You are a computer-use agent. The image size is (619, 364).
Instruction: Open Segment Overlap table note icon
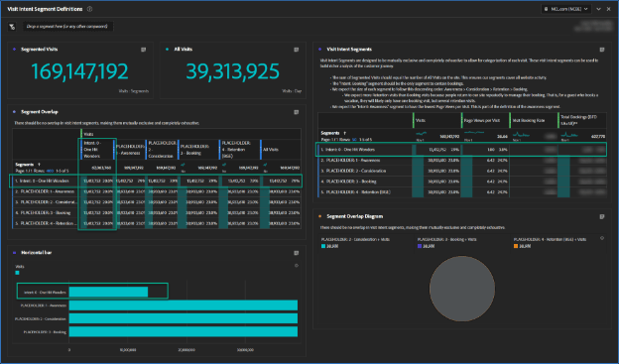[296, 112]
